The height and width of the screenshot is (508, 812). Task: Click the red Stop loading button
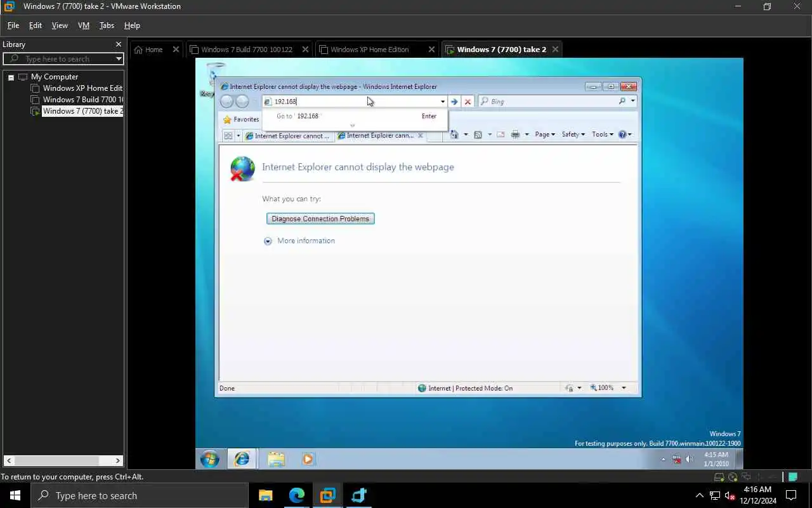click(x=468, y=102)
